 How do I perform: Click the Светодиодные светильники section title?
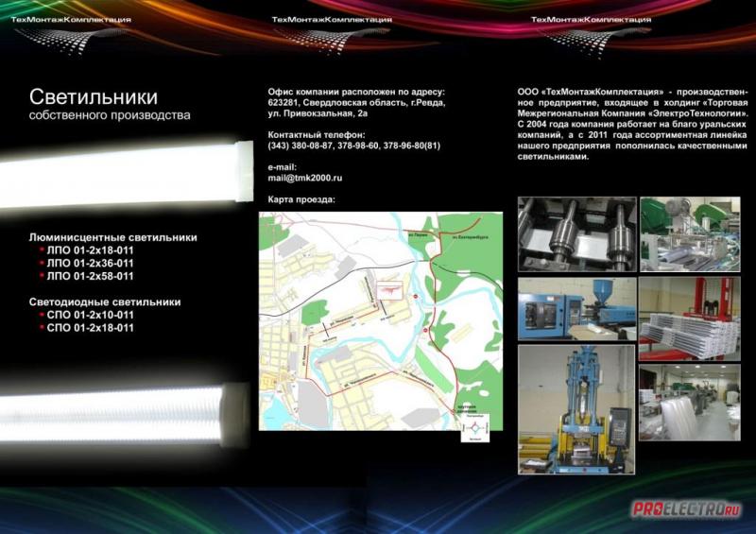point(104,301)
